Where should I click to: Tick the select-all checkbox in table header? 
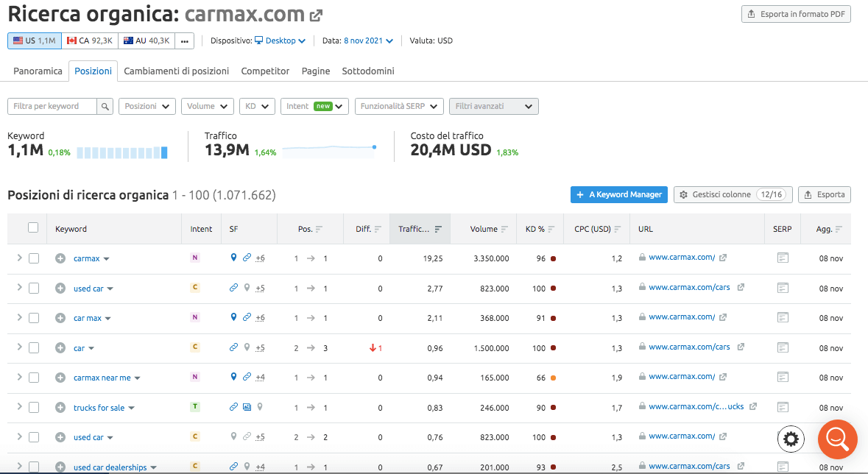33,228
